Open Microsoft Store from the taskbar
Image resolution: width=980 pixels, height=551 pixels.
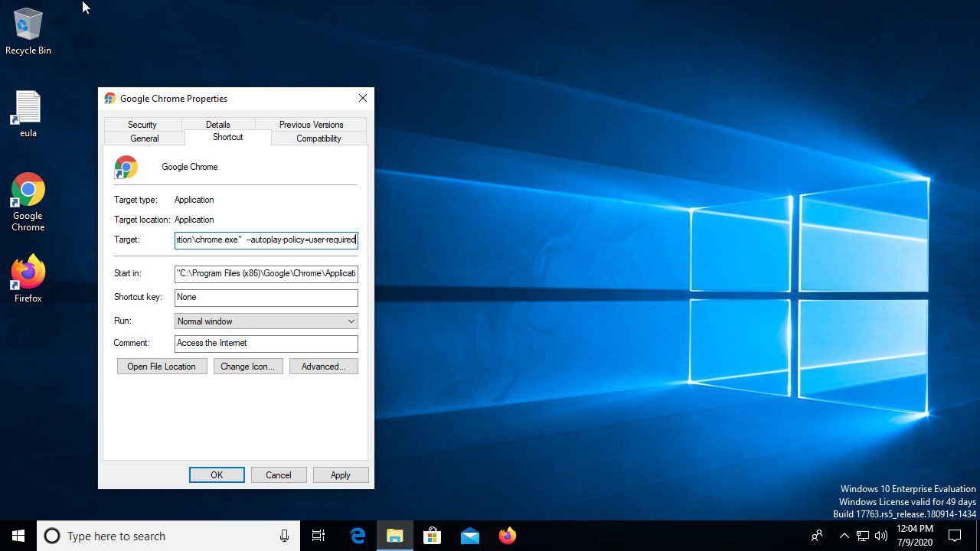pyautogui.click(x=433, y=536)
